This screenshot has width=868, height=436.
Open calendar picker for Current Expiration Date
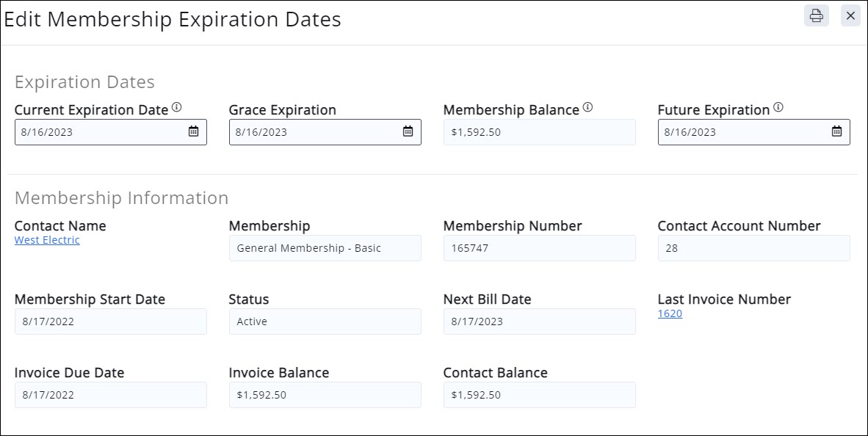pyautogui.click(x=193, y=131)
